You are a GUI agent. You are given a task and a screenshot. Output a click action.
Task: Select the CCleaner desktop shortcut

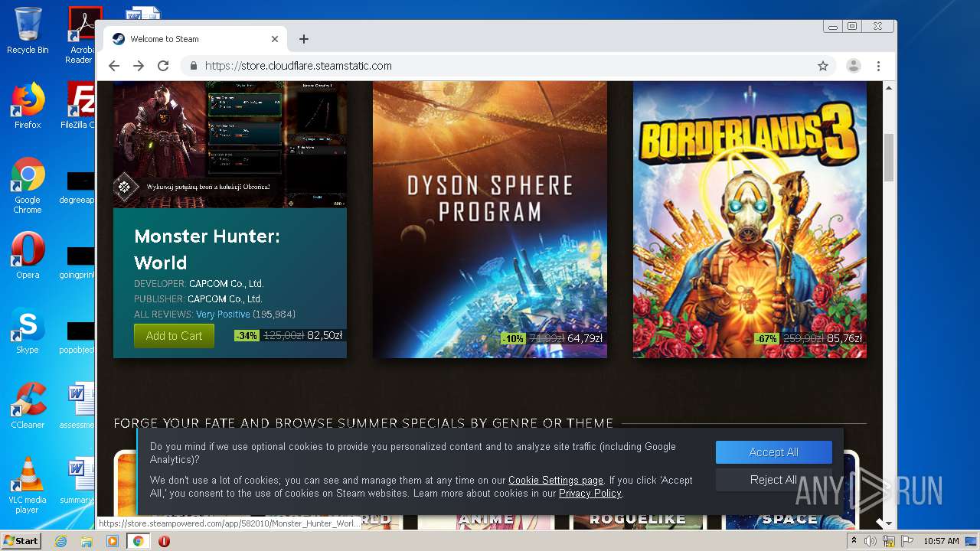(x=28, y=406)
